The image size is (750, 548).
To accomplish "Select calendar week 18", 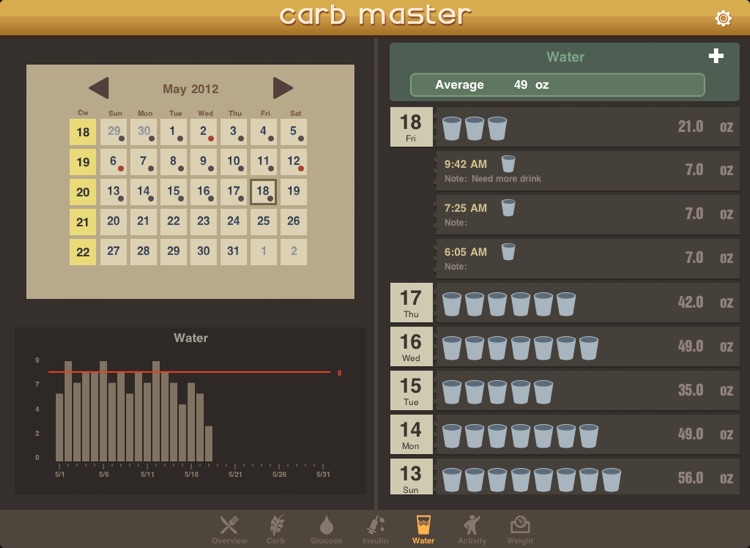I will click(83, 132).
